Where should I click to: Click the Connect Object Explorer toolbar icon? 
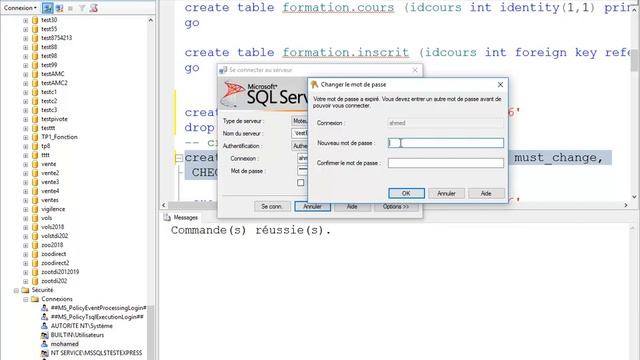point(47,8)
